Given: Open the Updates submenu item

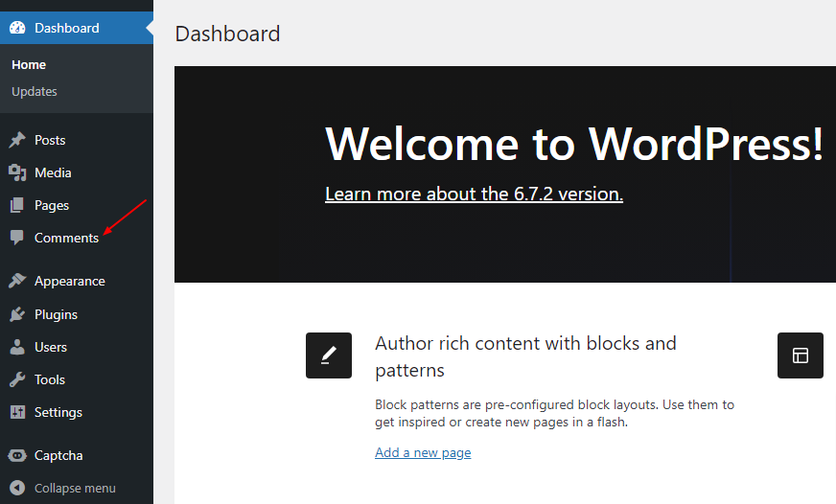Looking at the screenshot, I should coord(35,92).
